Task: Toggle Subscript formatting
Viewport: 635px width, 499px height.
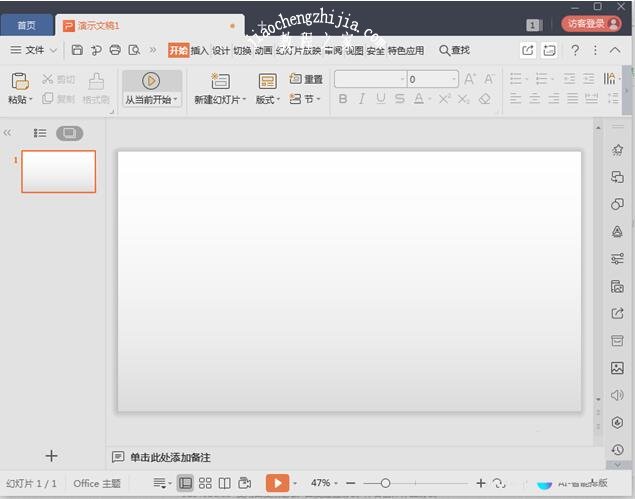Action: pos(464,98)
